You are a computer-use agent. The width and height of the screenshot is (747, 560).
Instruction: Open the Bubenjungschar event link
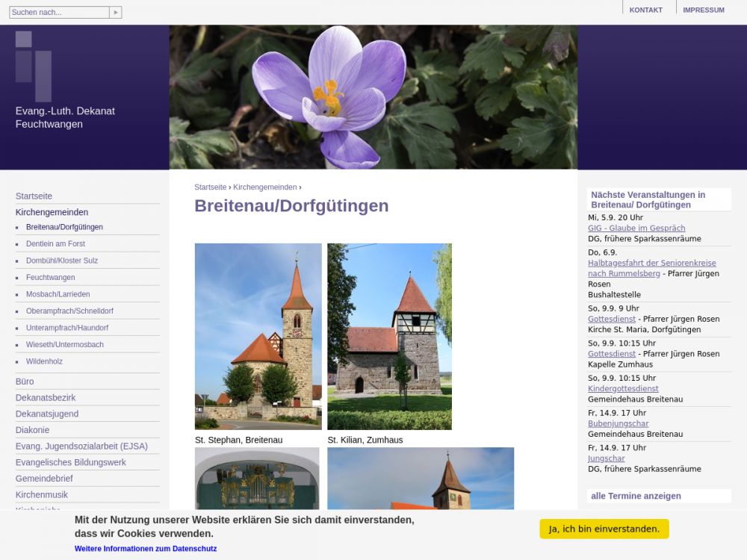(618, 424)
